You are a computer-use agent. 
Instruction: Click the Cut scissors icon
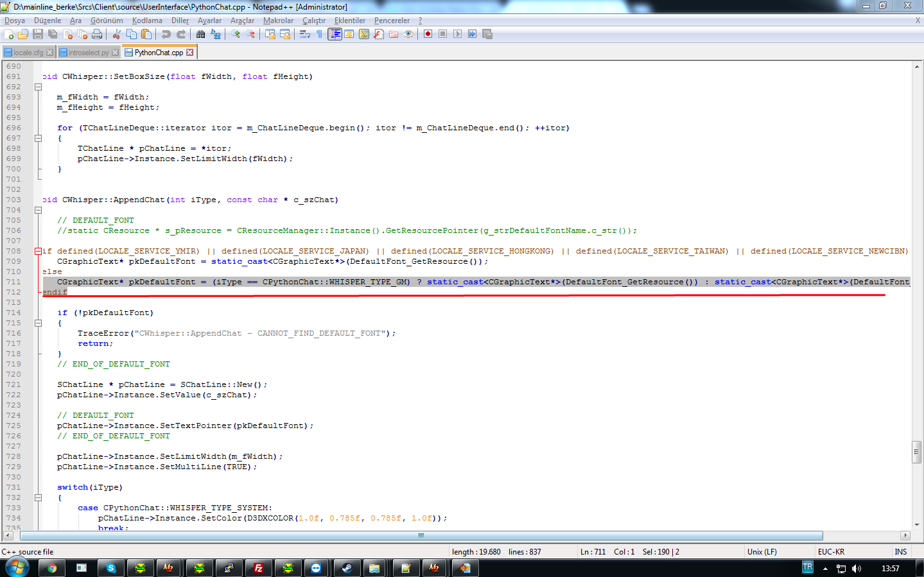(x=117, y=34)
